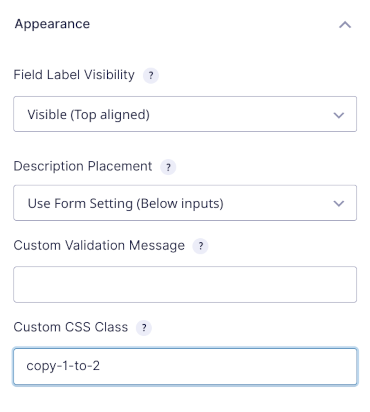Select the Use Form Setting option text
Screen dimensions: 370x412
click(80, 203)
